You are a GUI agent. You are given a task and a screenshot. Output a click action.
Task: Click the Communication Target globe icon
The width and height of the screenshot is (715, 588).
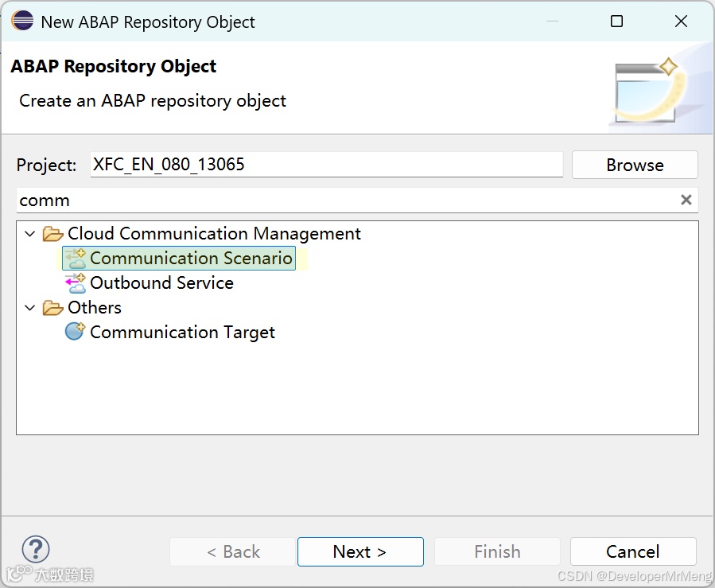click(75, 332)
